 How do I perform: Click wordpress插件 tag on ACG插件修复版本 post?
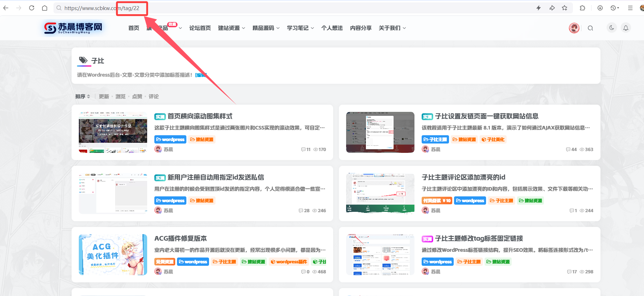click(x=289, y=261)
